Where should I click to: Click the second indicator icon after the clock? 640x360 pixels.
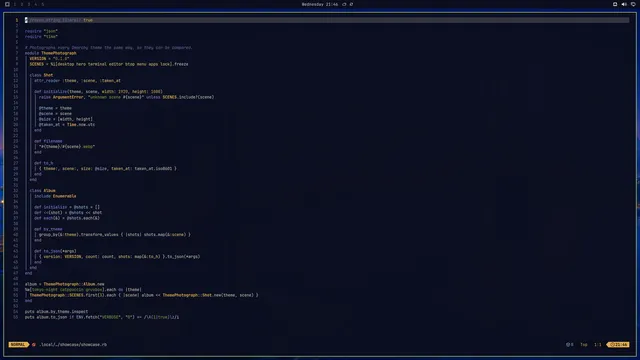coord(351,4)
